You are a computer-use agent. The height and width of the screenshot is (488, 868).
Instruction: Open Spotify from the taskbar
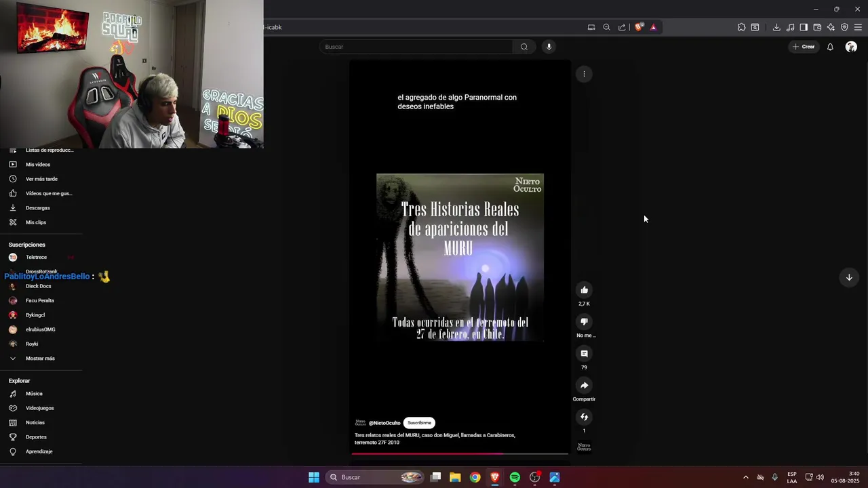coord(515,477)
